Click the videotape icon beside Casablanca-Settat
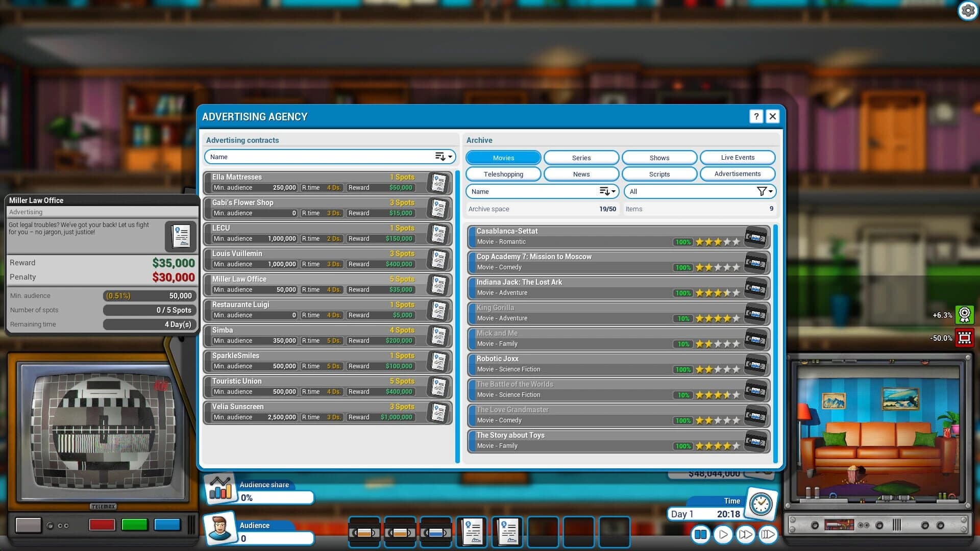The height and width of the screenshot is (551, 980). point(755,236)
